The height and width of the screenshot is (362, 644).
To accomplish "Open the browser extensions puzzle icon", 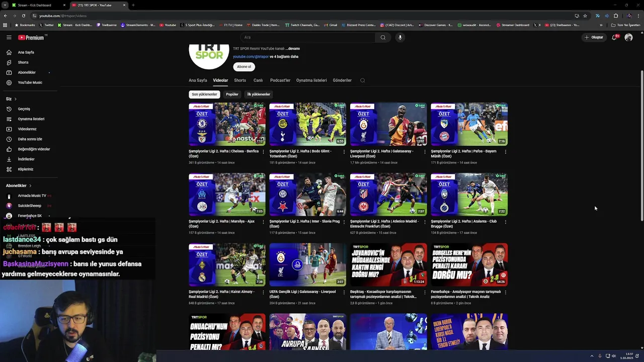I will point(615,16).
